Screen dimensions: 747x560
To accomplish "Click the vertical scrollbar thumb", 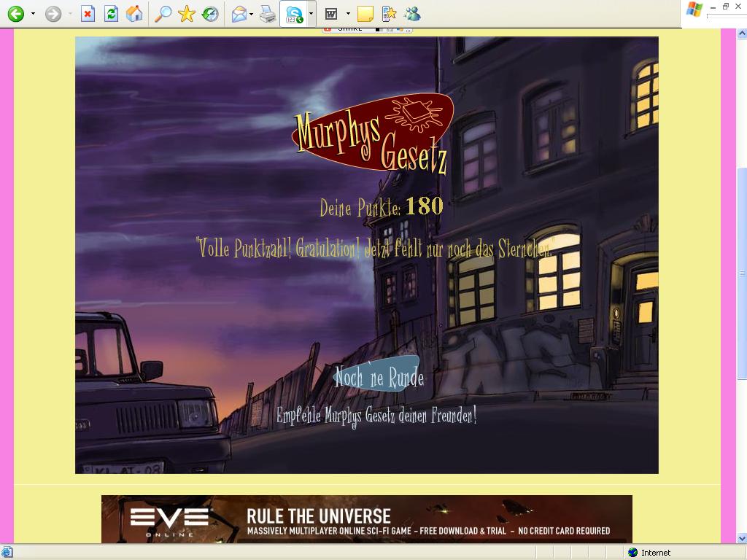I will 742,274.
